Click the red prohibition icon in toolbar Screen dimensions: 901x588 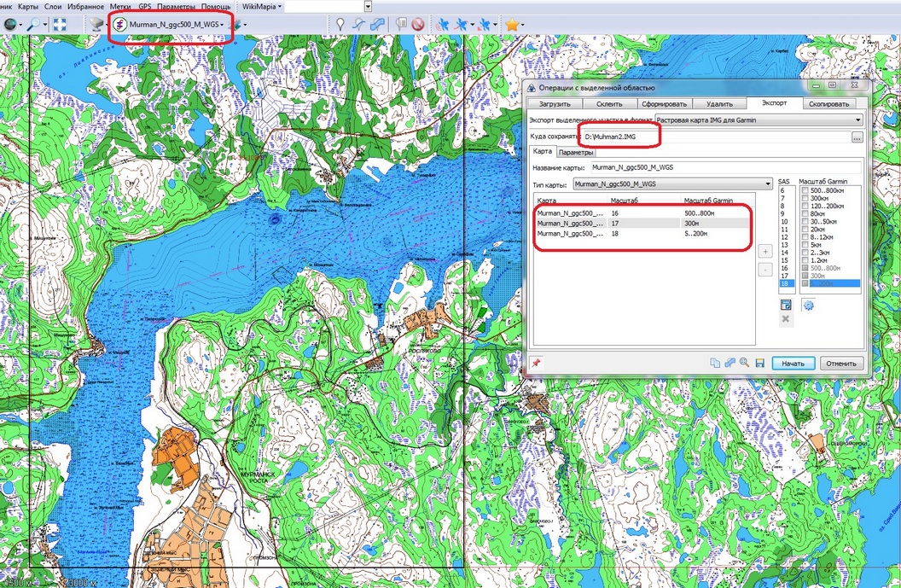coord(418,25)
